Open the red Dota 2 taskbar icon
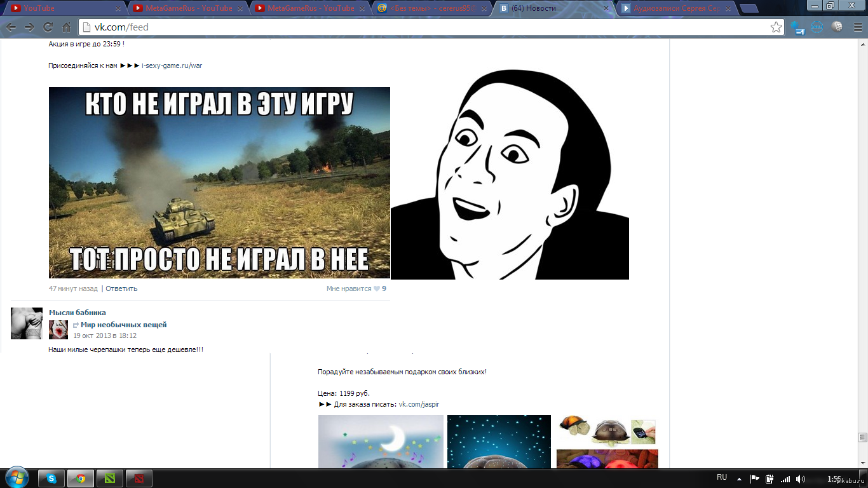 coord(139,478)
